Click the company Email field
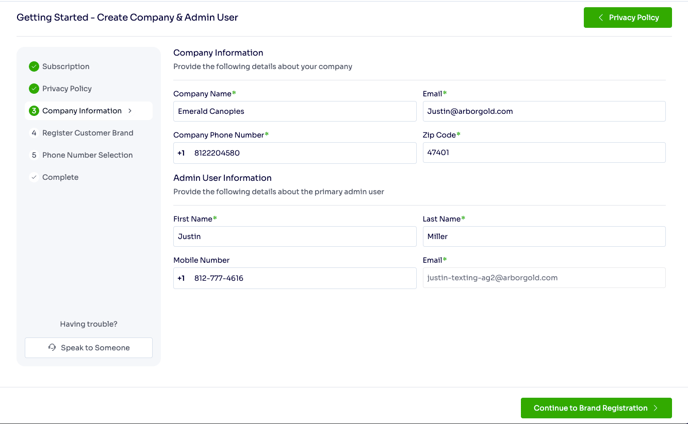Screen dimensions: 688x424 [x=544, y=111]
